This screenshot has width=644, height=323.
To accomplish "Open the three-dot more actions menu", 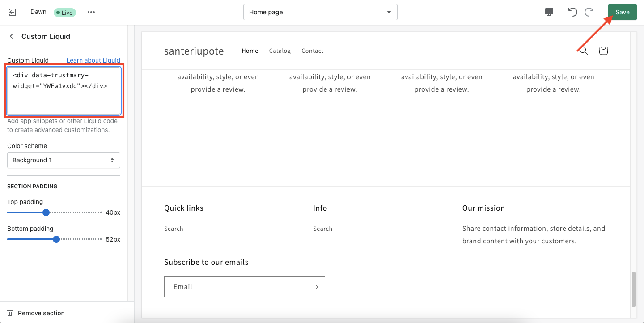I will (91, 12).
